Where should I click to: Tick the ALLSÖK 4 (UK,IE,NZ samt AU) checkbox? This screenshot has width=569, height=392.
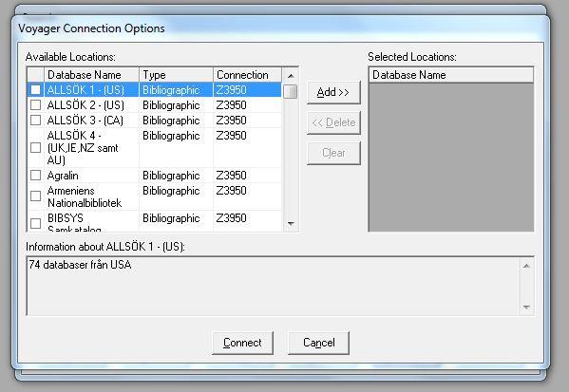35,147
